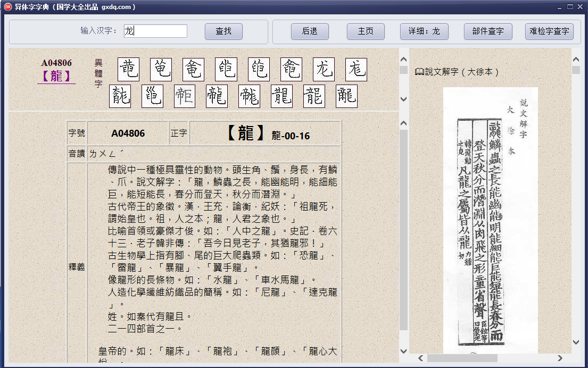Click 說文解字 pane scroll right arrow

tap(560, 358)
